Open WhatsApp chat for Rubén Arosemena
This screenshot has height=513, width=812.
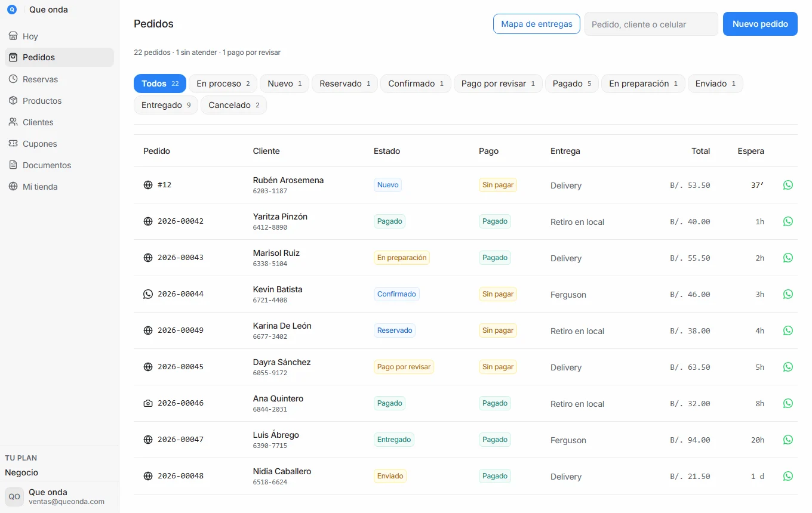(788, 185)
